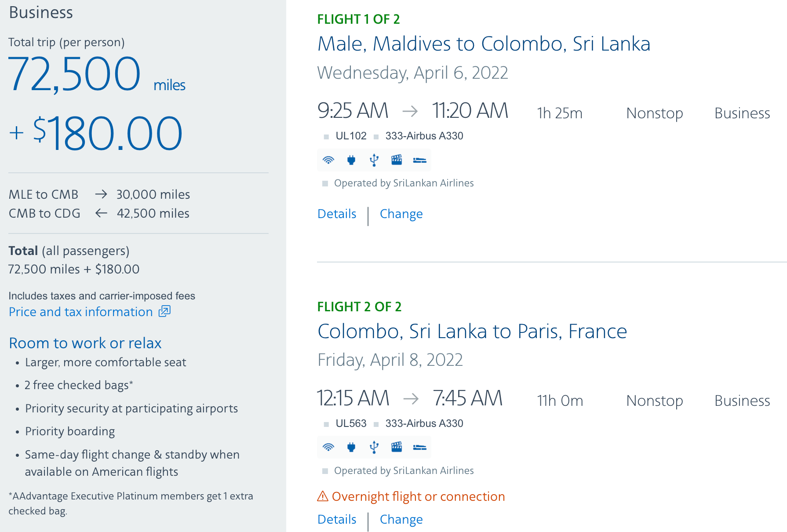Open Details for the Male to Colombo flight
Image resolution: width=787 pixels, height=532 pixels.
click(x=337, y=214)
